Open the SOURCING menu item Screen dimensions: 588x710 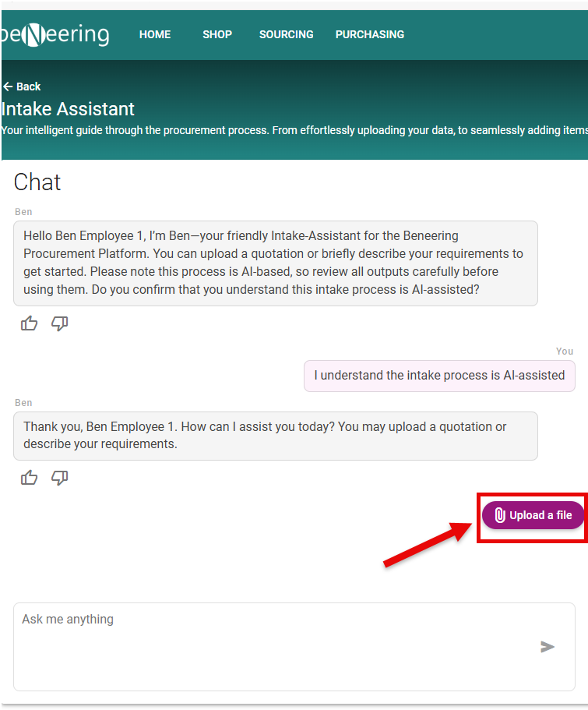[286, 34]
